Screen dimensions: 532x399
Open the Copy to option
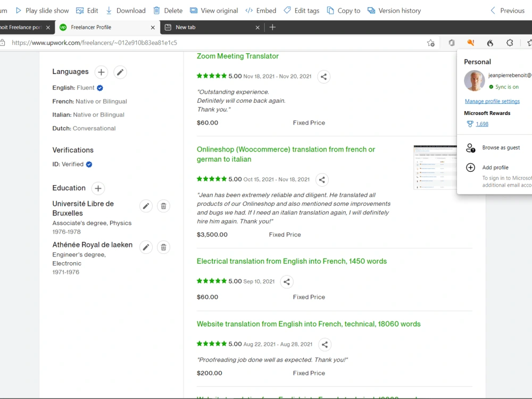[343, 11]
